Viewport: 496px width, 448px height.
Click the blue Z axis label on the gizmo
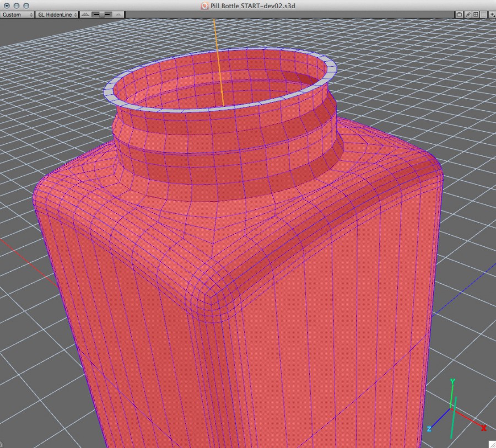click(x=430, y=429)
